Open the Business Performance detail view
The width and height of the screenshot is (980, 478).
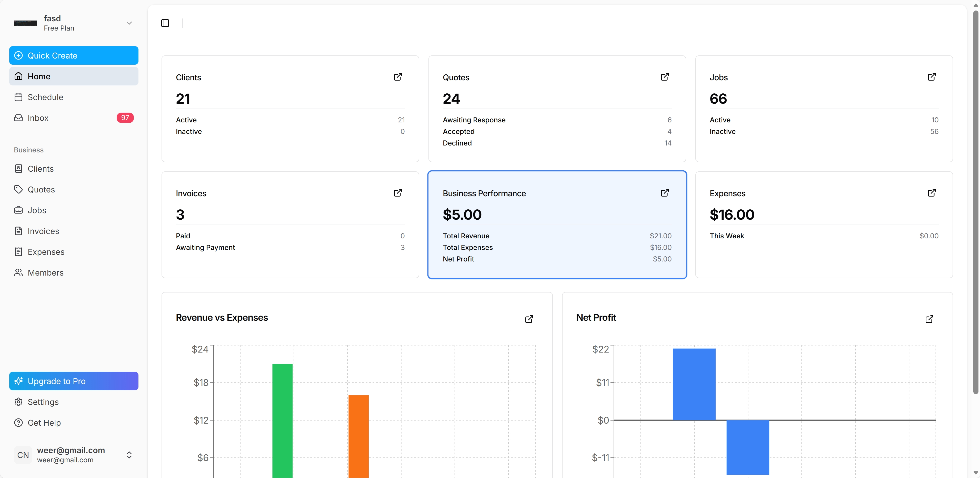tap(665, 193)
